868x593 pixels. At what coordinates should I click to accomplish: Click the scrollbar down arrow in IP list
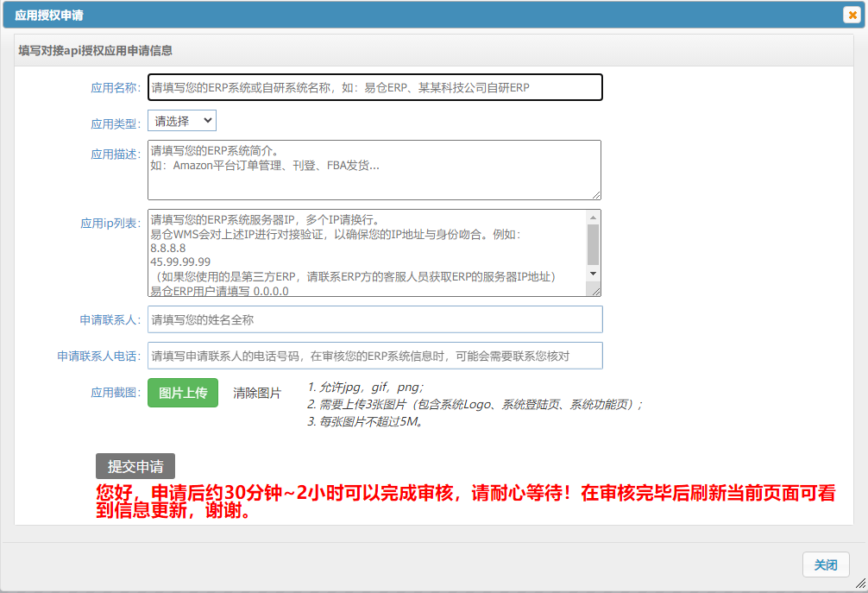tap(593, 274)
